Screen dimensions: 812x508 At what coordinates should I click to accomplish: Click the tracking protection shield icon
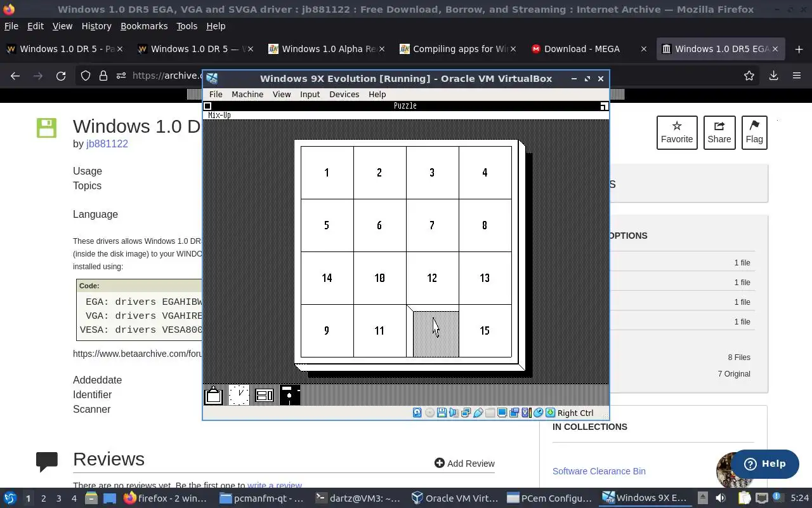click(86, 76)
